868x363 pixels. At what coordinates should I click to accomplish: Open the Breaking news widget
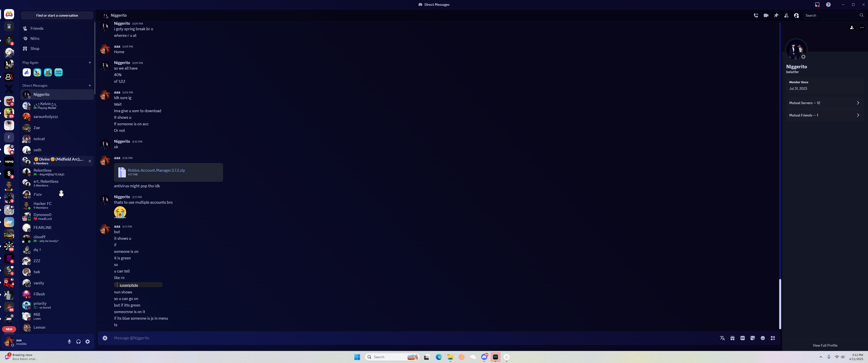(21, 357)
